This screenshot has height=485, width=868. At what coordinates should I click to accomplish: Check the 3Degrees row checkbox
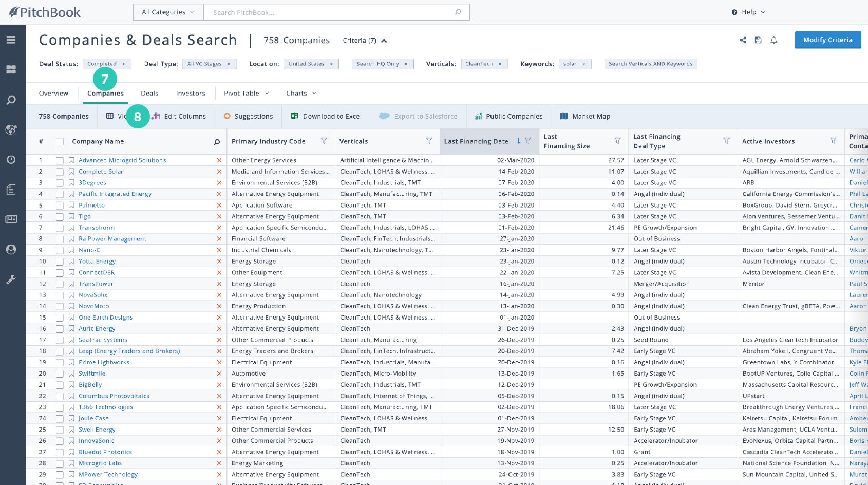click(x=60, y=183)
